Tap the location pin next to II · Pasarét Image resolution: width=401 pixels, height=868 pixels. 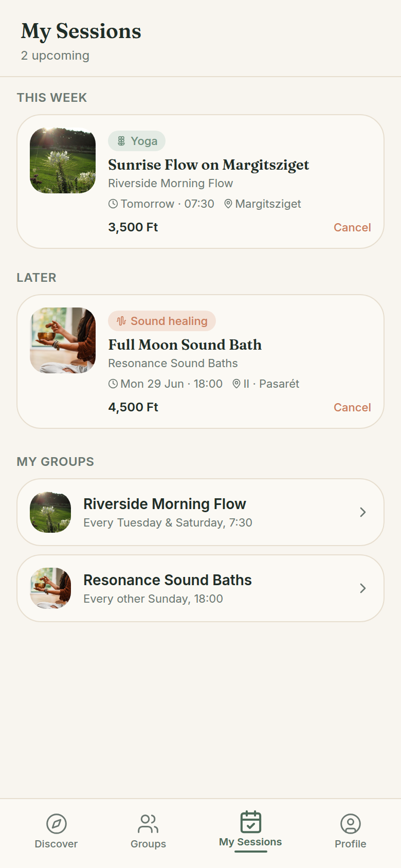coord(236,384)
